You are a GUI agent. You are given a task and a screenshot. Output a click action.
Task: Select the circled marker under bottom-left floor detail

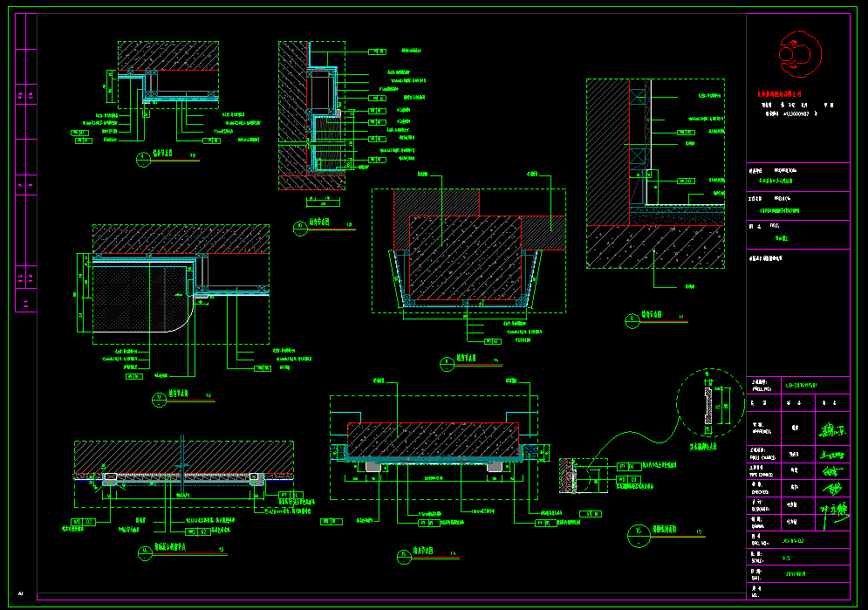(144, 552)
